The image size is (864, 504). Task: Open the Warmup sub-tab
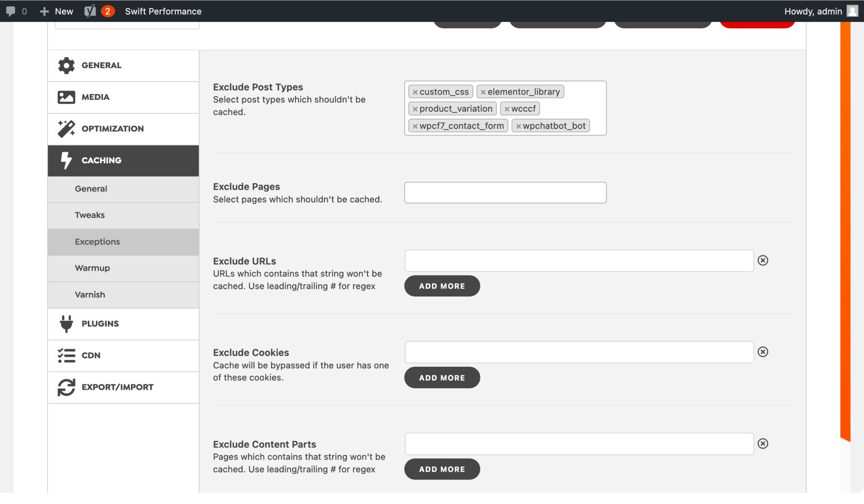click(x=123, y=268)
